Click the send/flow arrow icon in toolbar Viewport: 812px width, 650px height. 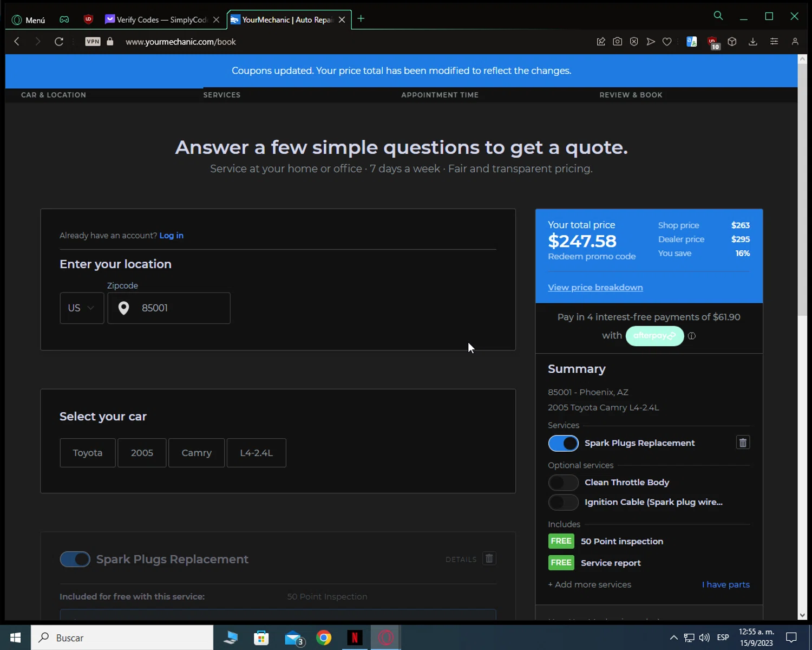(651, 41)
